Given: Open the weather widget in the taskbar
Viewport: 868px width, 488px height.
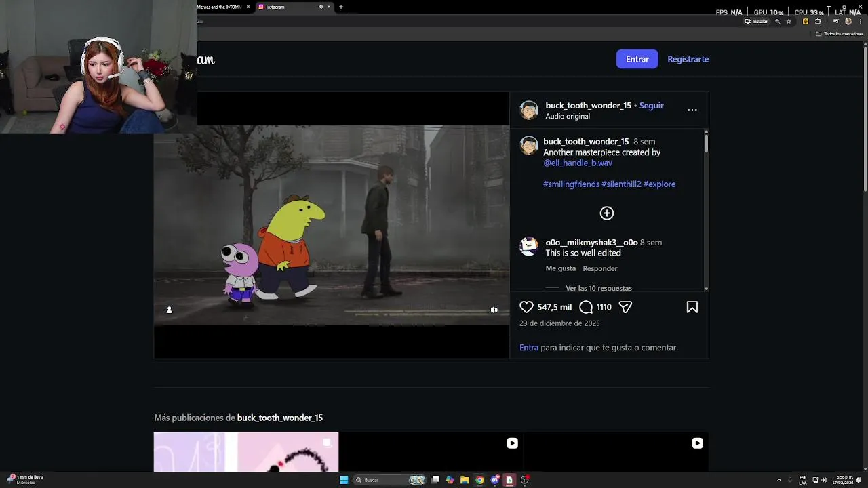Looking at the screenshot, I should [x=25, y=480].
